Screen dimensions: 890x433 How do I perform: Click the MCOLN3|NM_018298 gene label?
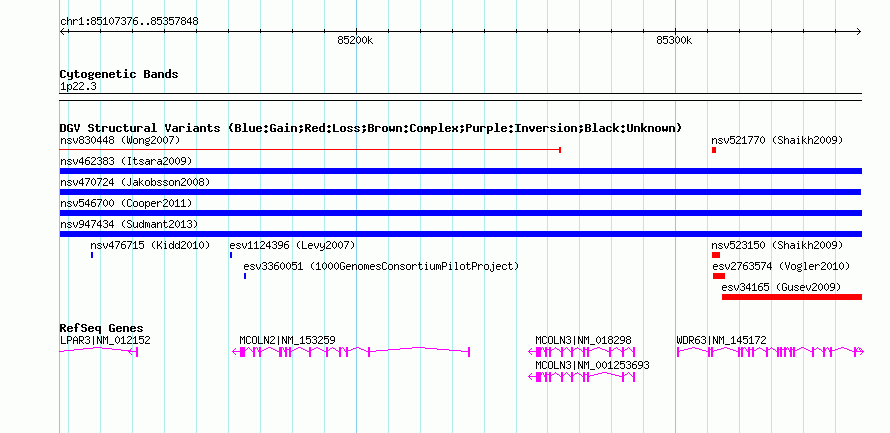[x=583, y=340]
